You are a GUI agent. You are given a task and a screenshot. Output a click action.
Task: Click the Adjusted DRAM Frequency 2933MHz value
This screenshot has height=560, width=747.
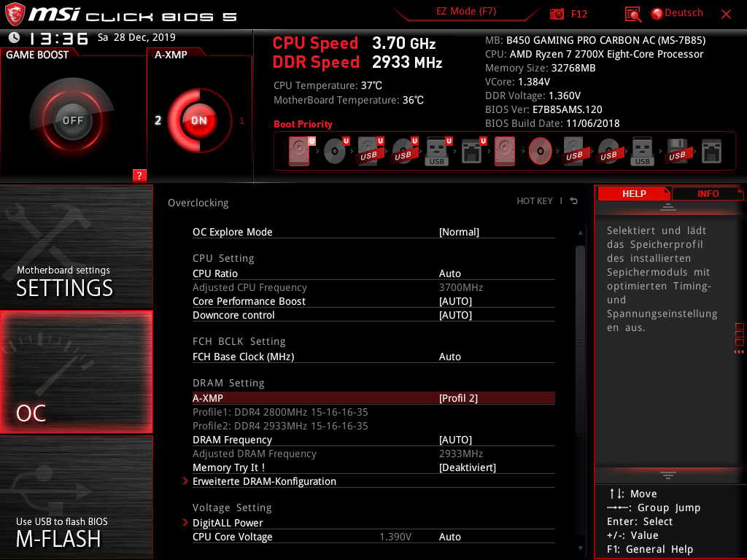[461, 454]
